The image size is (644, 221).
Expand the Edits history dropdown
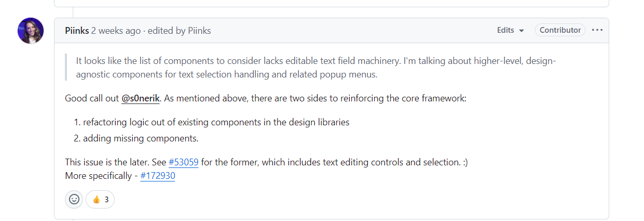click(511, 30)
